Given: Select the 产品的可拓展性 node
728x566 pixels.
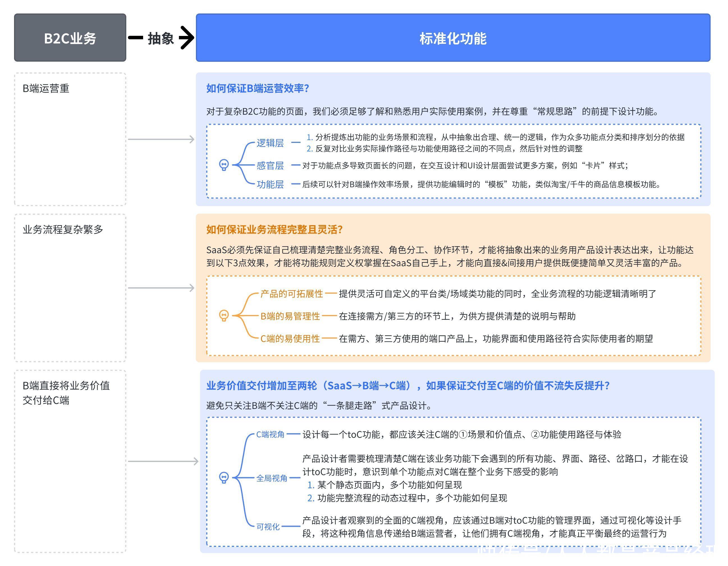Looking at the screenshot, I should point(292,293).
